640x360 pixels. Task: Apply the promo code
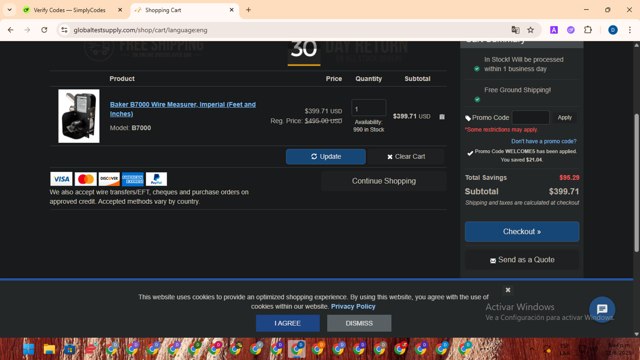(564, 118)
